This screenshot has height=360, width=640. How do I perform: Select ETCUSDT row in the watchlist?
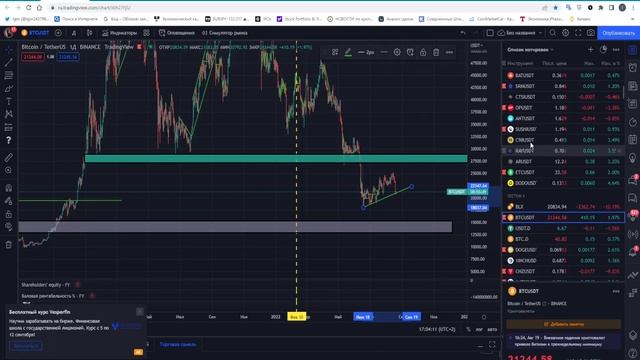click(x=563, y=173)
